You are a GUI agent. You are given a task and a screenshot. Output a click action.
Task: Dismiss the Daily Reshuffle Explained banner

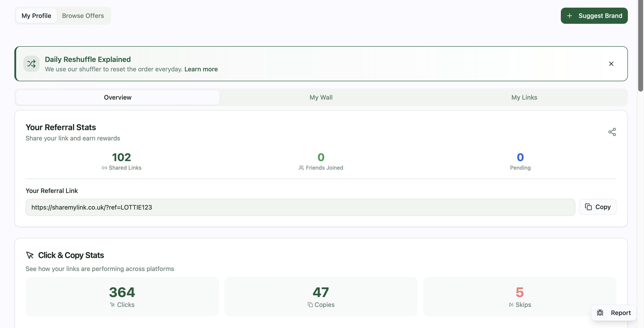click(611, 63)
